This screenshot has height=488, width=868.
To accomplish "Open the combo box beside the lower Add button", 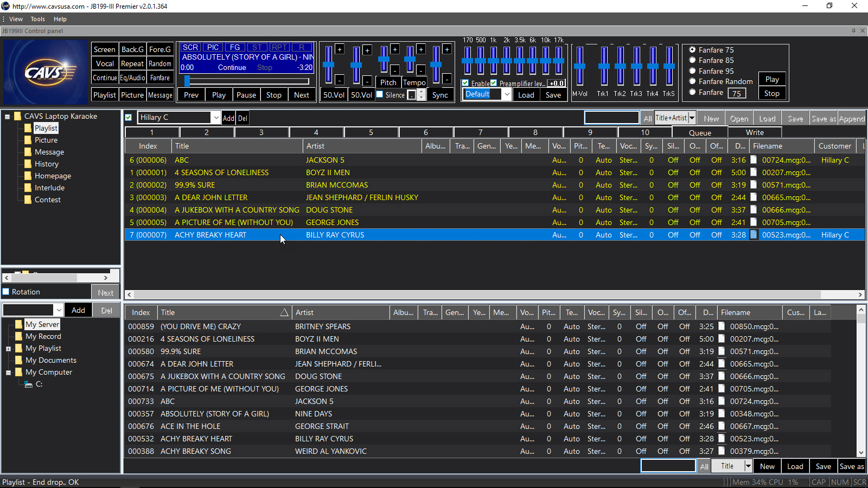I will tap(59, 310).
